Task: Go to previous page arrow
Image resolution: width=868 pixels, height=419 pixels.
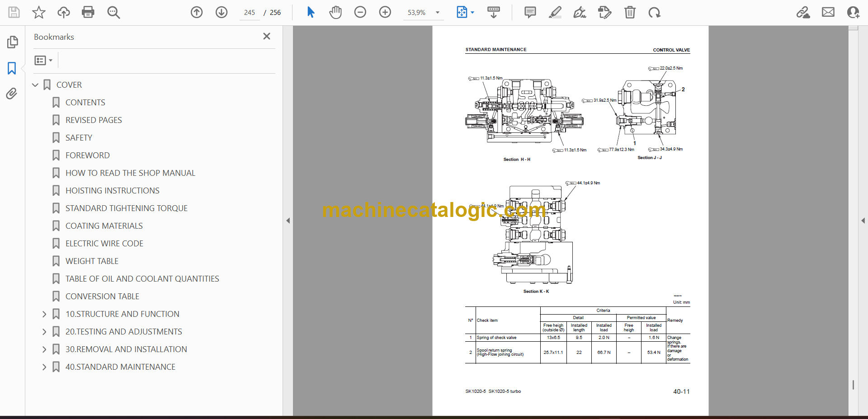Action: (x=197, y=12)
